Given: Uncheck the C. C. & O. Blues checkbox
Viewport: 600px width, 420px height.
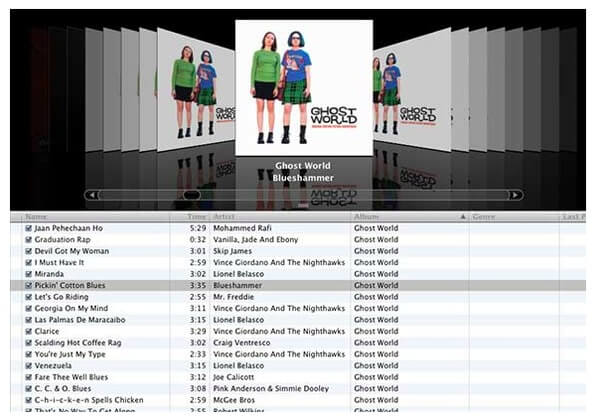Looking at the screenshot, I should (x=28, y=389).
